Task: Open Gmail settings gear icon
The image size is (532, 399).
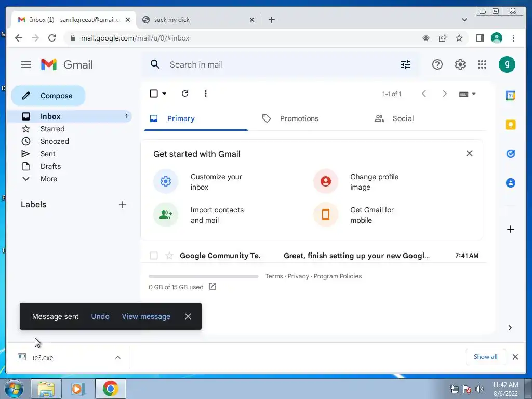Action: click(x=460, y=64)
